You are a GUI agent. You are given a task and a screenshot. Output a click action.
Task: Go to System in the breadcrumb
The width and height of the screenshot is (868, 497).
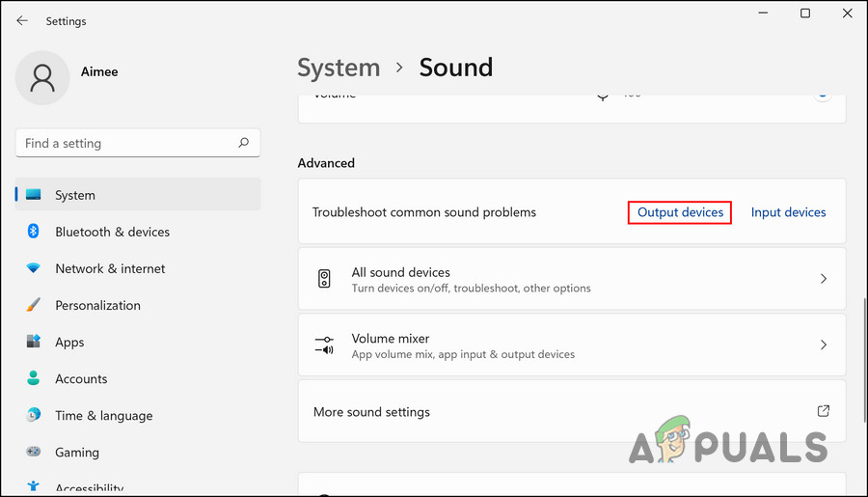coord(339,68)
